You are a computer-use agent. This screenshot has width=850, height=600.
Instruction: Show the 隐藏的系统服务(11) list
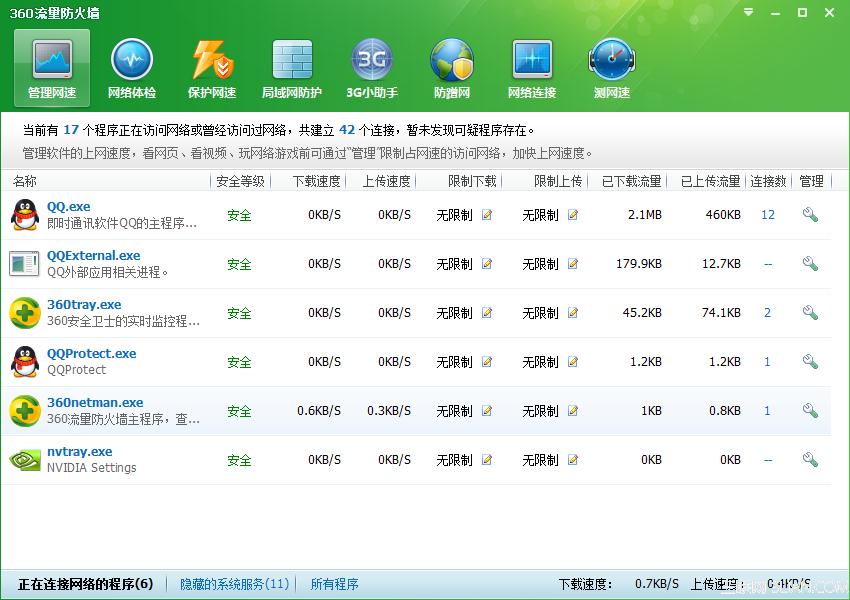tap(232, 583)
